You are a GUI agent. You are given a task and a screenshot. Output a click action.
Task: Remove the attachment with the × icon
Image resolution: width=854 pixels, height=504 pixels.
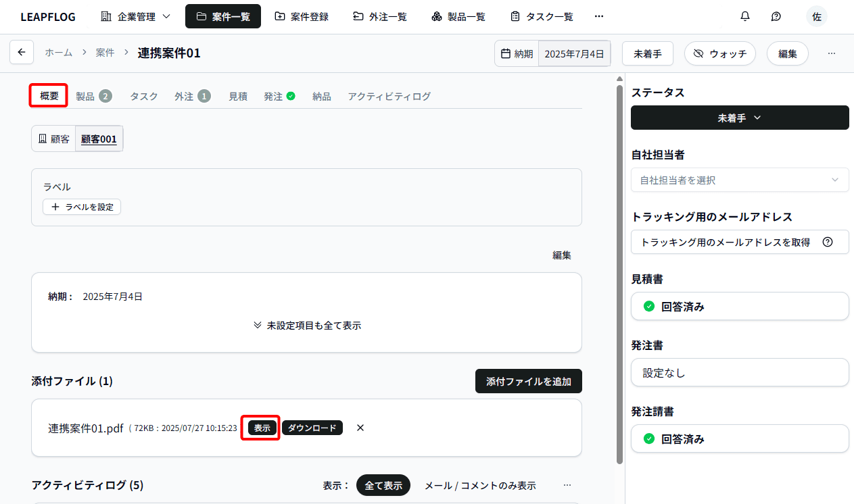360,428
